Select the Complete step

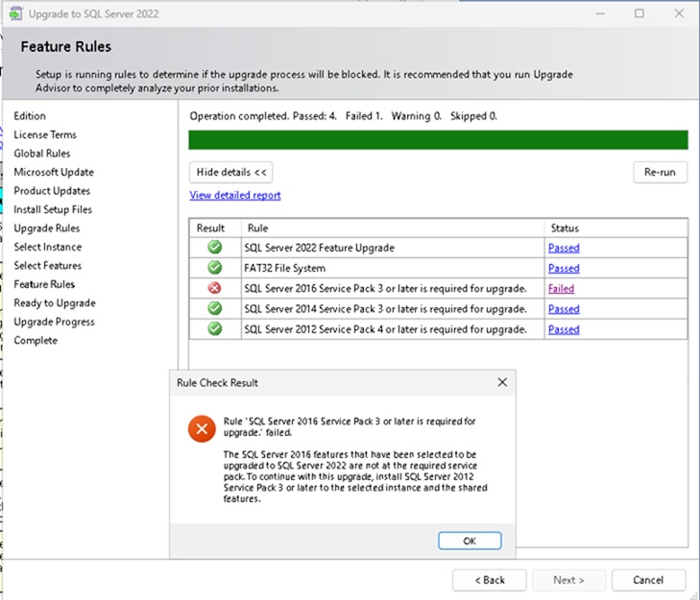tap(36, 341)
